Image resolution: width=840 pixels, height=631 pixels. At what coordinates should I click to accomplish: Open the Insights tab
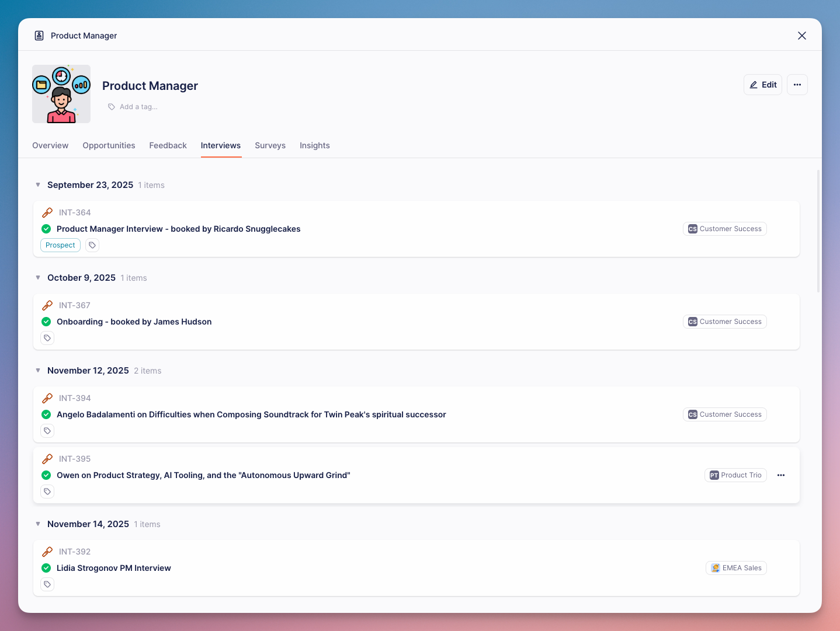(x=314, y=145)
